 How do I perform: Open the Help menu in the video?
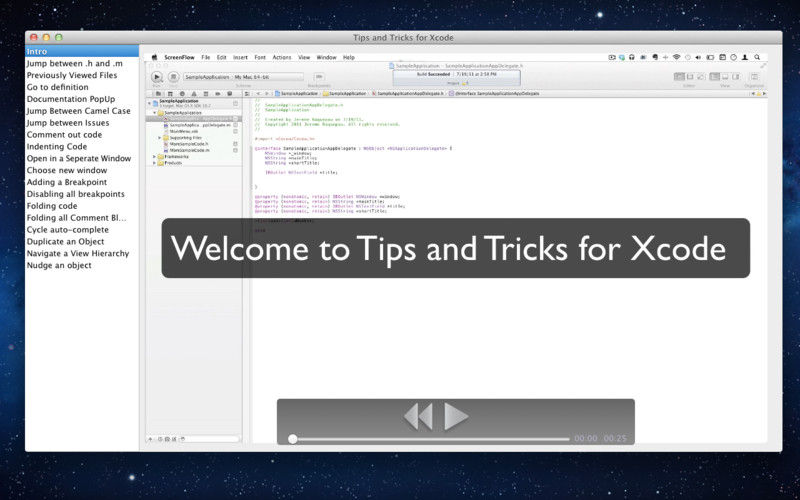(348, 58)
